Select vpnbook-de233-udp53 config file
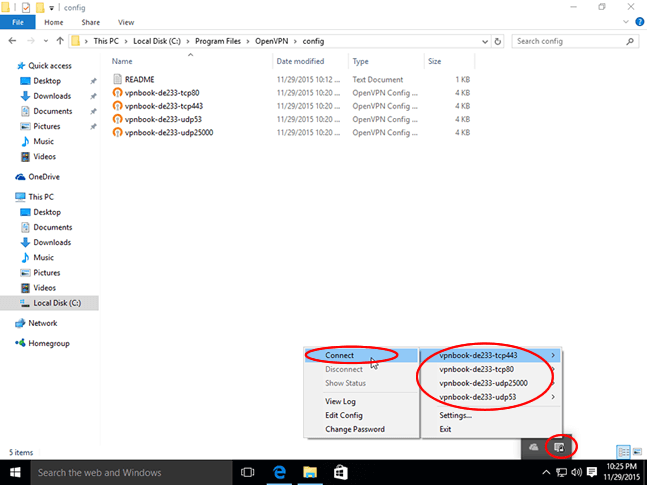The width and height of the screenshot is (647, 485). click(x=163, y=119)
